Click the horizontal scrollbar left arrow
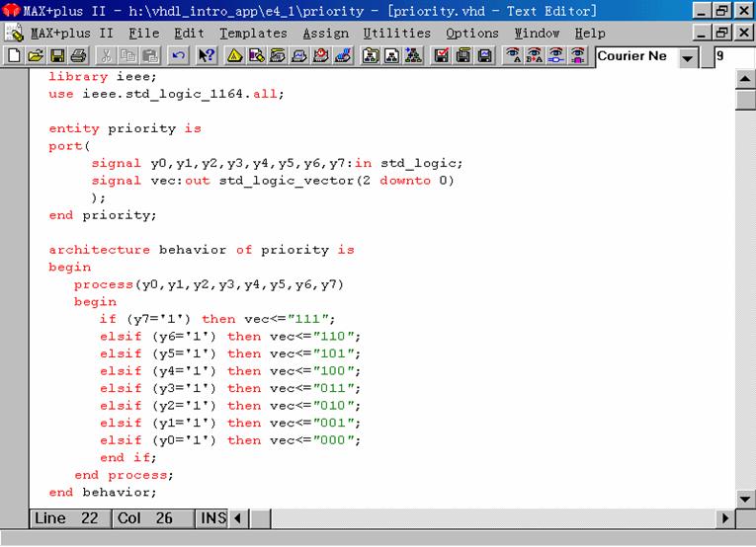The height and width of the screenshot is (547, 756). click(238, 518)
